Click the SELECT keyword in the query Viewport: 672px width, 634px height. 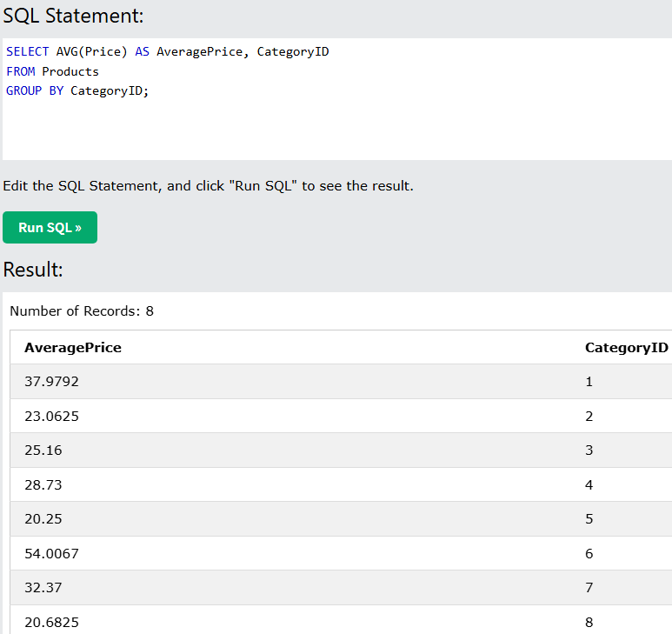(27, 52)
